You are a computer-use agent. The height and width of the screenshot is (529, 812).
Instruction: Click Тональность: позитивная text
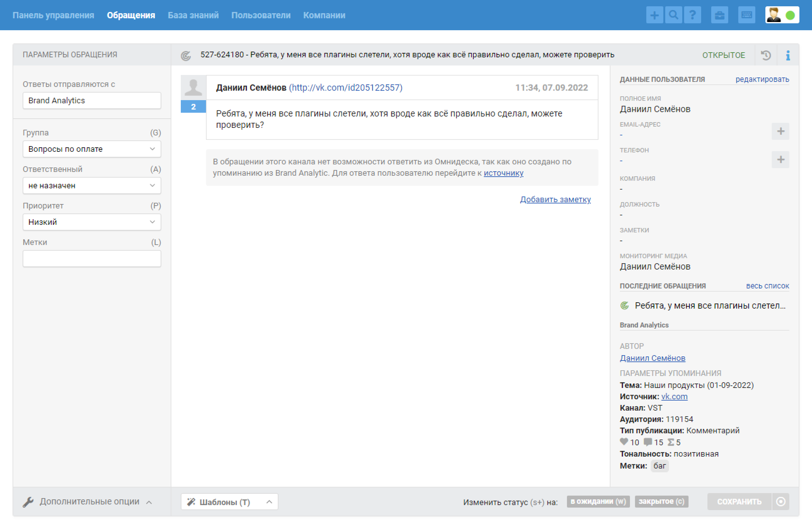[x=669, y=454]
